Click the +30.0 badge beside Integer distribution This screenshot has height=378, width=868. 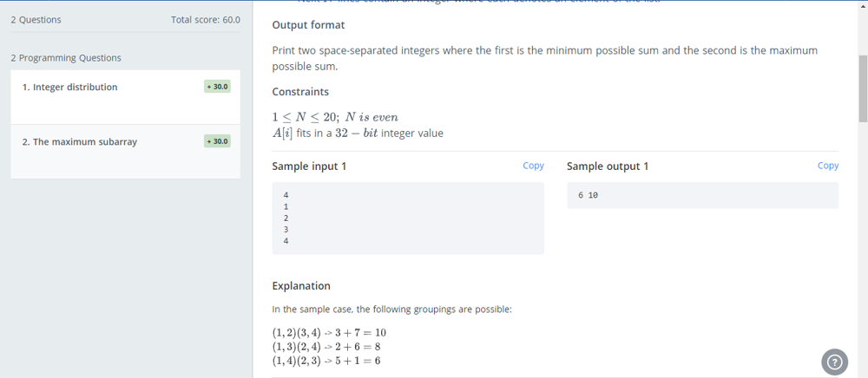[218, 87]
